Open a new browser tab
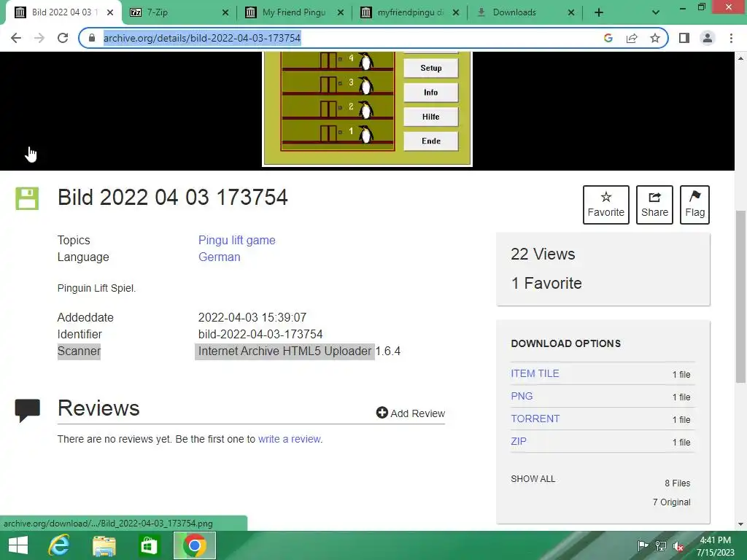Viewport: 747px width, 560px height. tap(599, 12)
